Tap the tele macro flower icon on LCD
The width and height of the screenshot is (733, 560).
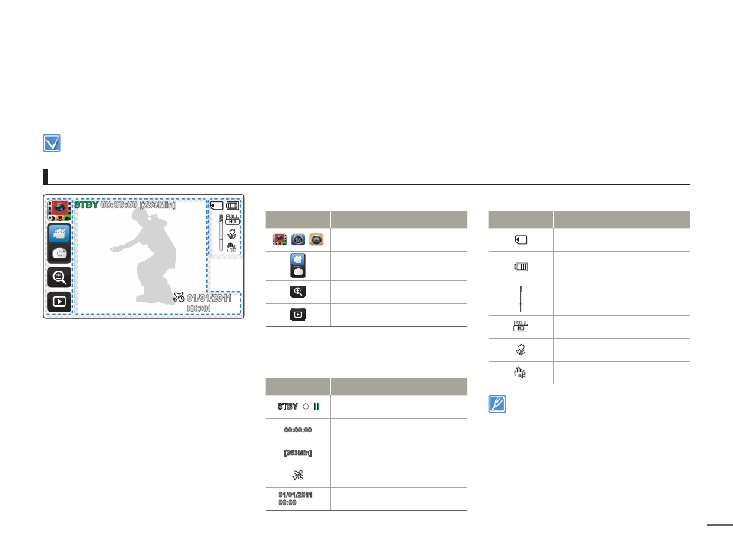[x=233, y=233]
